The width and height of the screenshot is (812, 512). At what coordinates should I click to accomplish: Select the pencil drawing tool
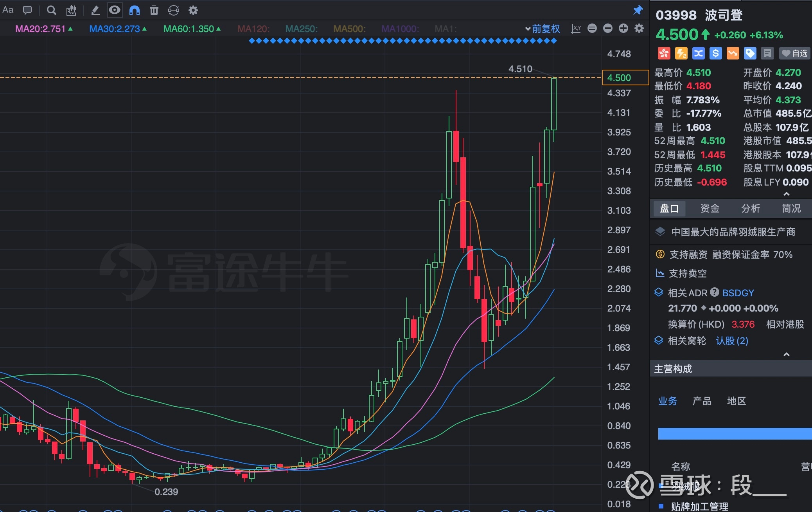95,10
